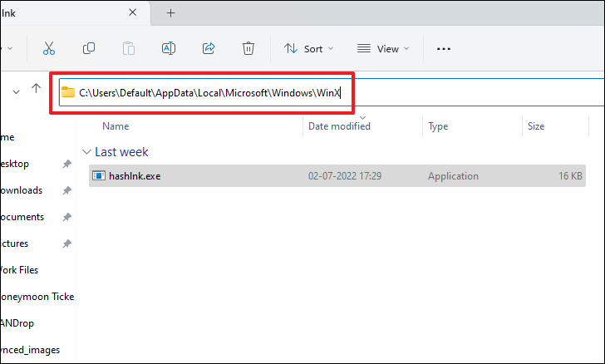Click the hashlnk.exe application icon

tap(99, 175)
